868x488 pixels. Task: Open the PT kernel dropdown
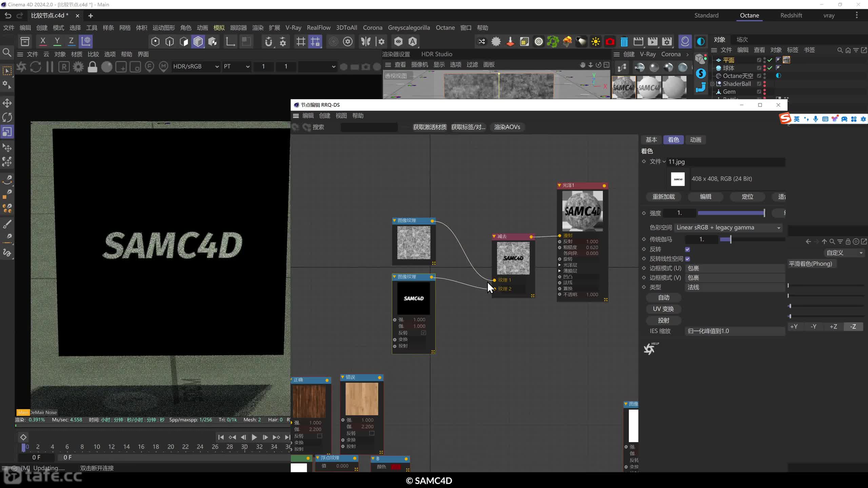click(x=236, y=66)
